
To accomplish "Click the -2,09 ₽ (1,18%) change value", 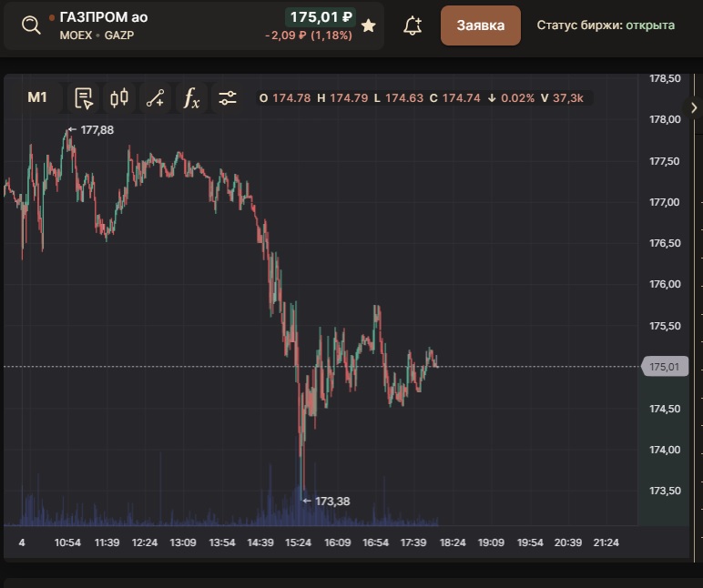I will point(309,35).
